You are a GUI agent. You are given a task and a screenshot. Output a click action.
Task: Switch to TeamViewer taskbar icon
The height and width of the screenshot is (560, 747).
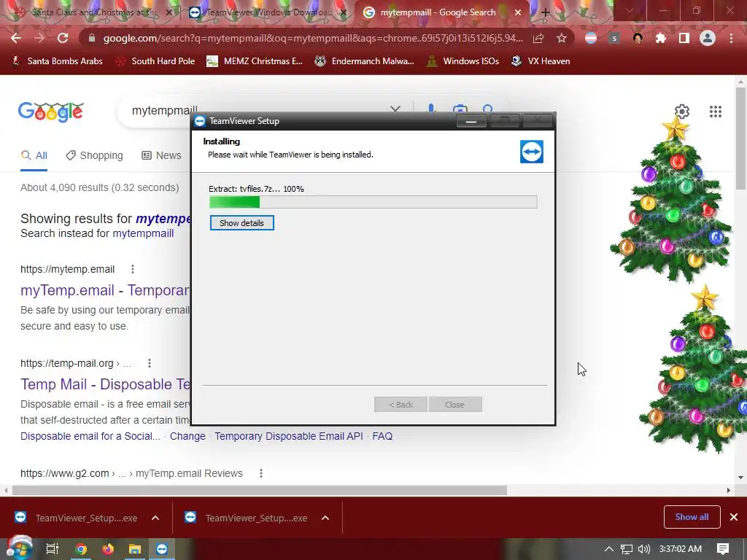[x=162, y=549]
